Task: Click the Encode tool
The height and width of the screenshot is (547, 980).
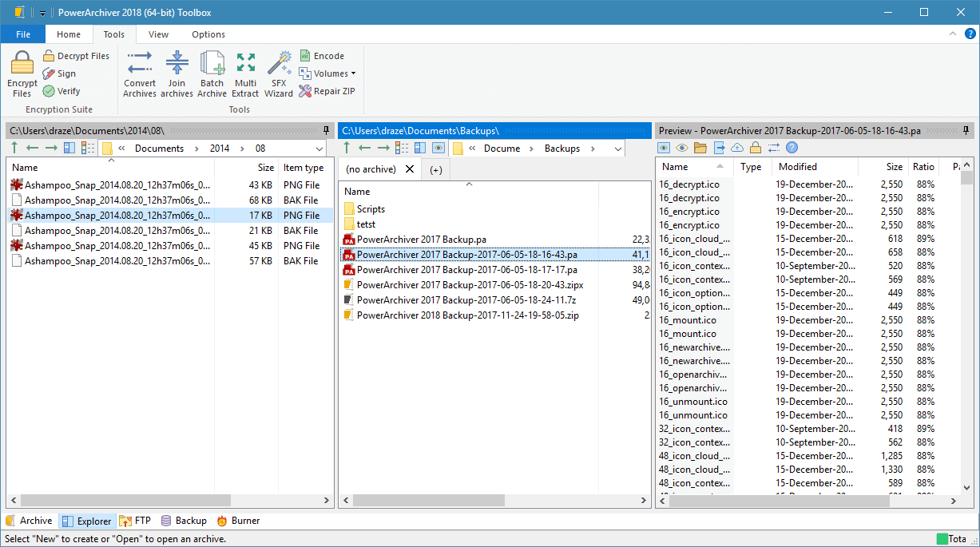Action: (x=322, y=56)
